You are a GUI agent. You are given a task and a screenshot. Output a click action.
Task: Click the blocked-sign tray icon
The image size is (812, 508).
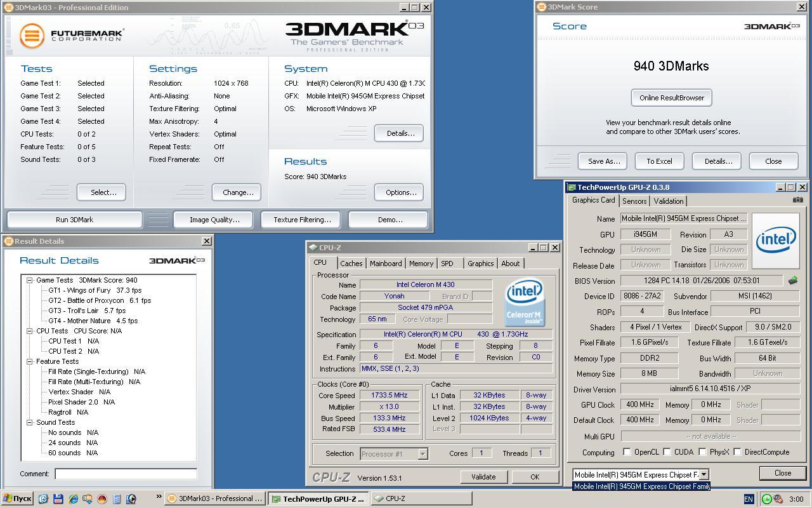click(778, 499)
